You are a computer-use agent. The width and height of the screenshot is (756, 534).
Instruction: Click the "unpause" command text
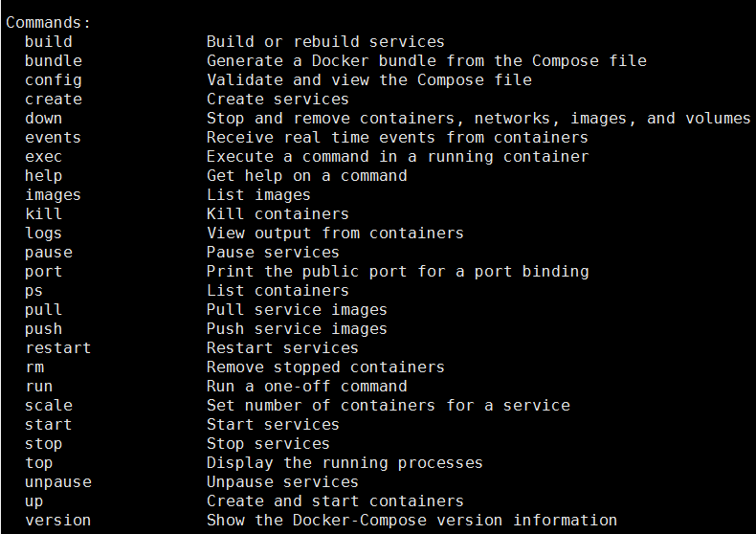point(57,482)
